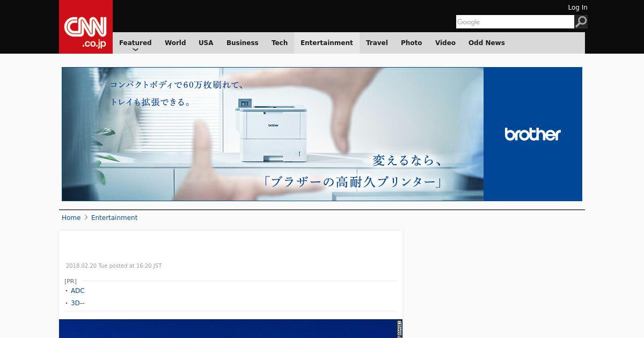644x338 pixels.
Task: Click the Entertainment breadcrumb link
Action: pyautogui.click(x=114, y=218)
